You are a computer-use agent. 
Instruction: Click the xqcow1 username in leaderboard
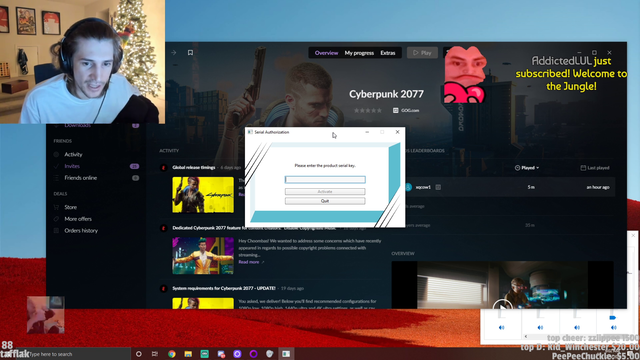(423, 187)
